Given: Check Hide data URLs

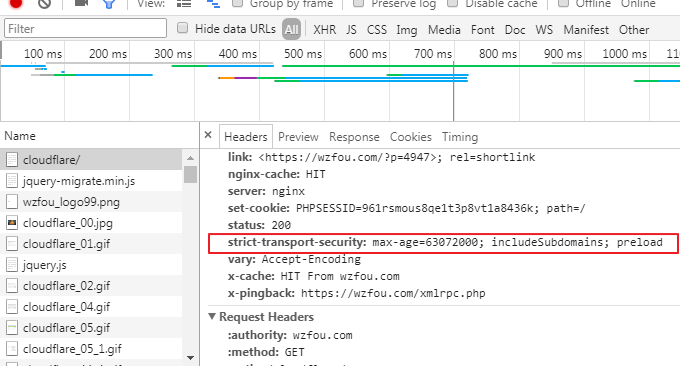Looking at the screenshot, I should coord(183,28).
